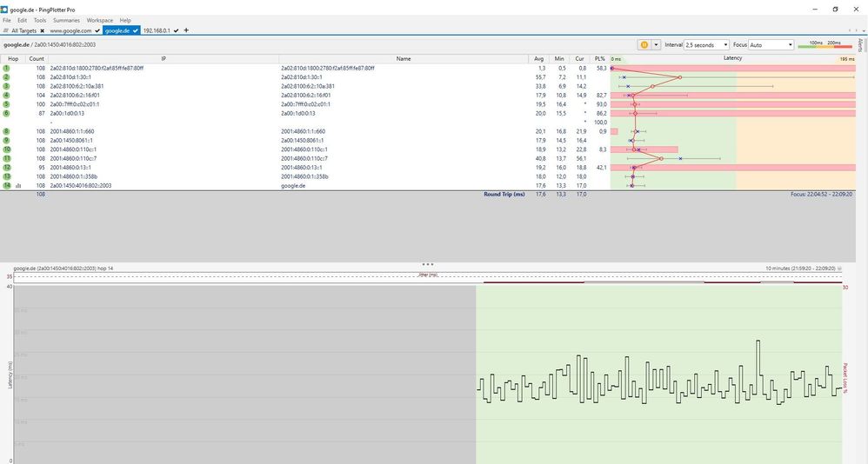Open the Help menu
The width and height of the screenshot is (868, 464).
click(125, 21)
